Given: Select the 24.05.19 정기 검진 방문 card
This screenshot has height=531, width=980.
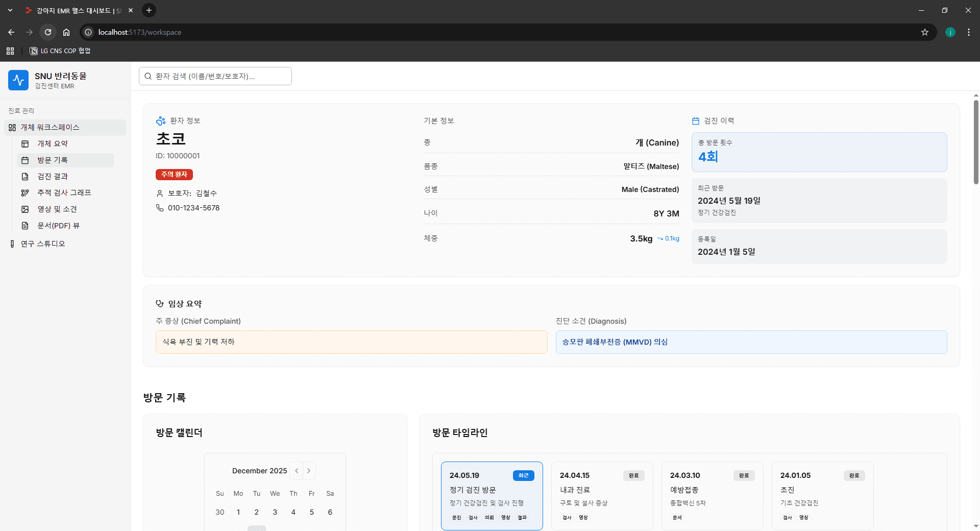Looking at the screenshot, I should pyautogui.click(x=492, y=495).
